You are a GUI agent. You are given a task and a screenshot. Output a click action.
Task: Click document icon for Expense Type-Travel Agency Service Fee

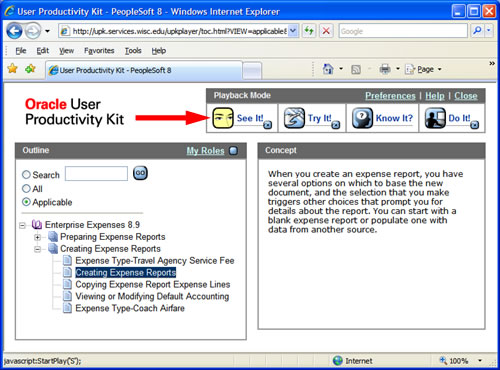[68, 260]
